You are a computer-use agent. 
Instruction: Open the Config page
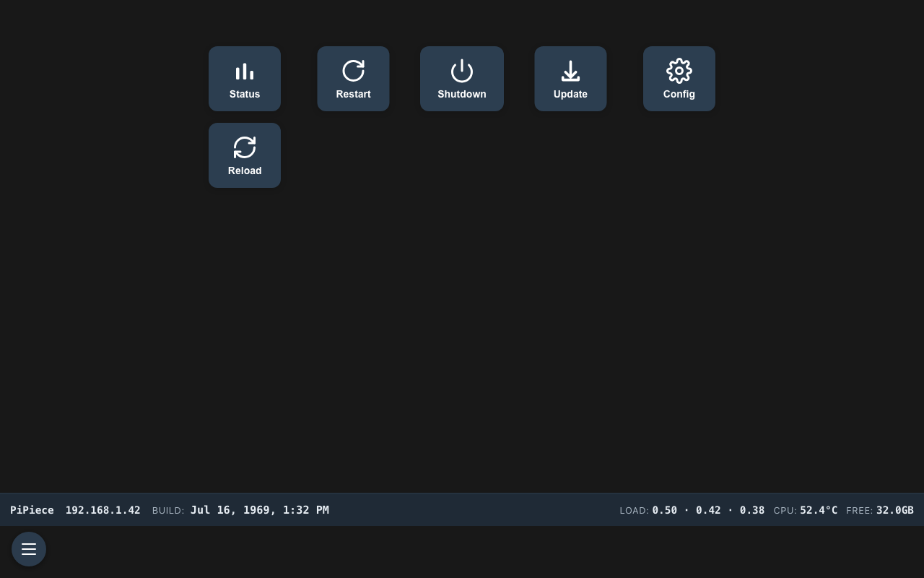[x=679, y=79]
